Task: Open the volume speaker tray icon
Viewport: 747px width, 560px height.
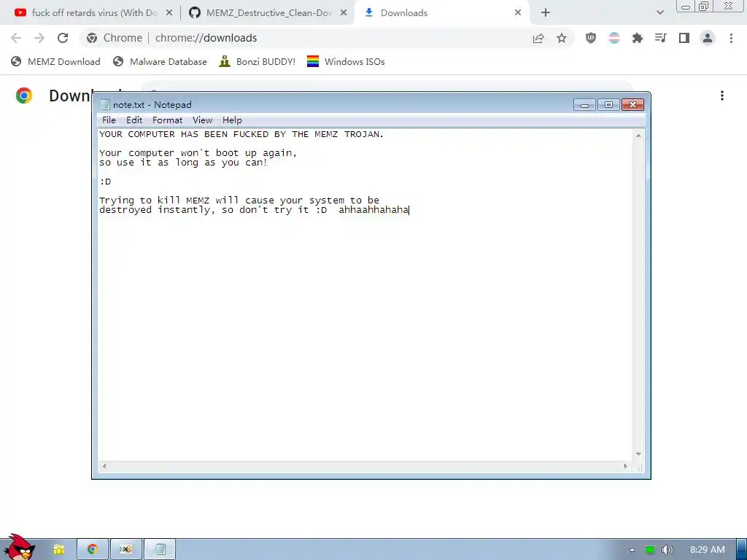Action: pos(667,550)
